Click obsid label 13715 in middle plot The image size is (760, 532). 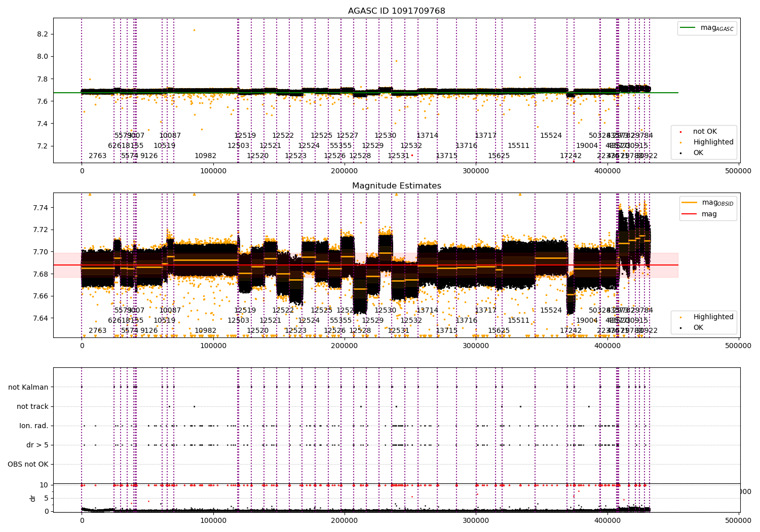click(447, 331)
